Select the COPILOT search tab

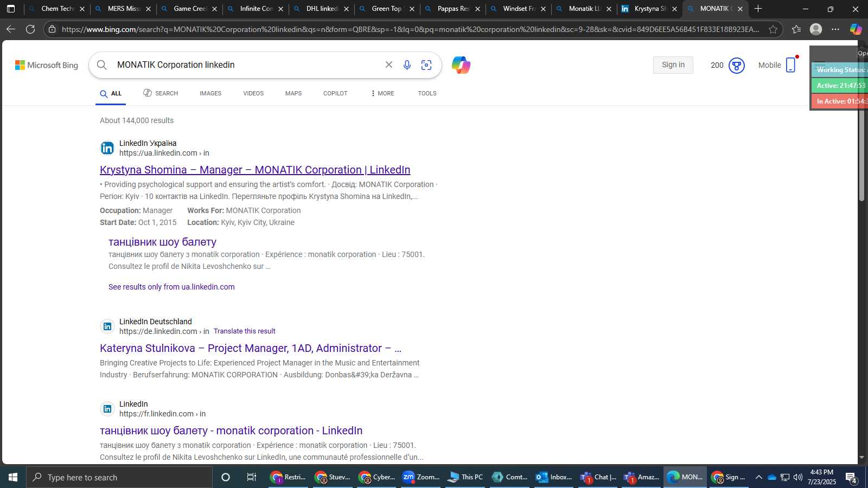click(x=335, y=93)
